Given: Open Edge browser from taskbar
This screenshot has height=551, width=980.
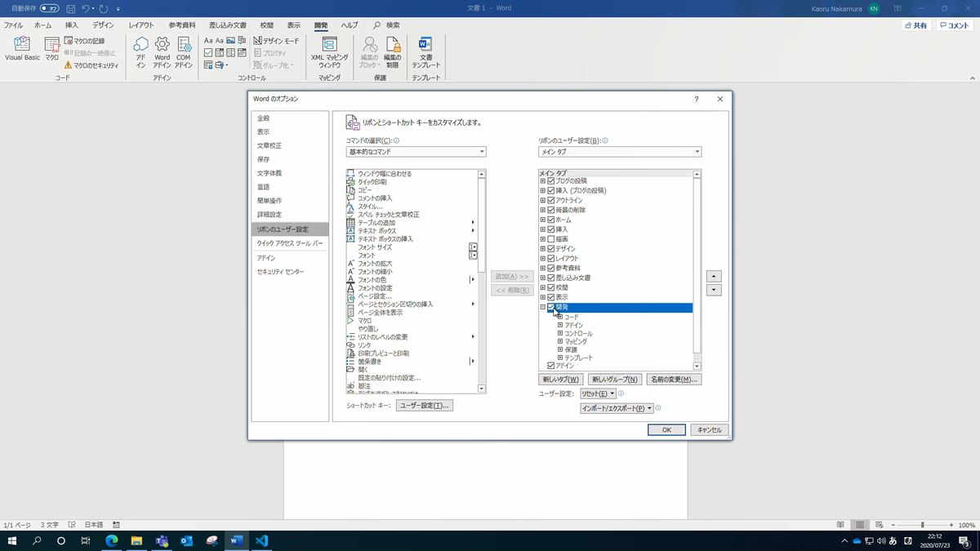Looking at the screenshot, I should coord(112,540).
